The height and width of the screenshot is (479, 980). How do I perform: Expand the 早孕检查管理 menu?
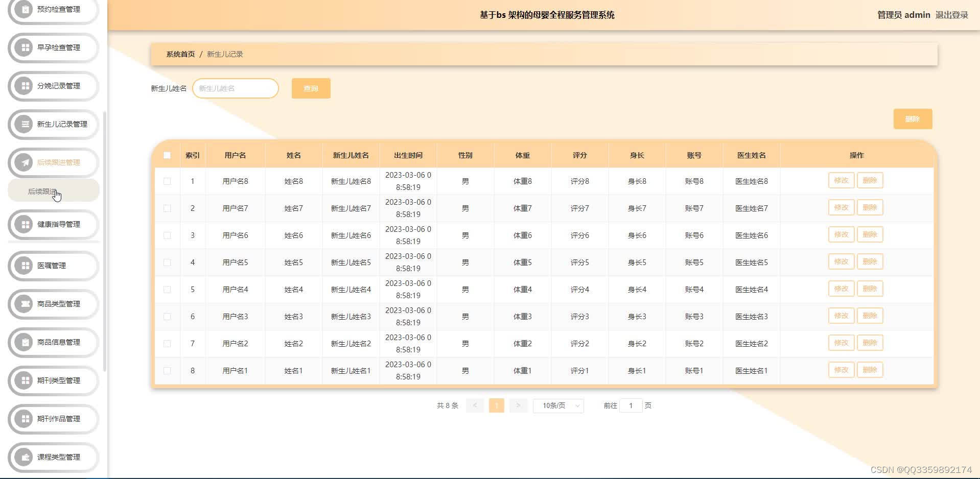(x=53, y=47)
